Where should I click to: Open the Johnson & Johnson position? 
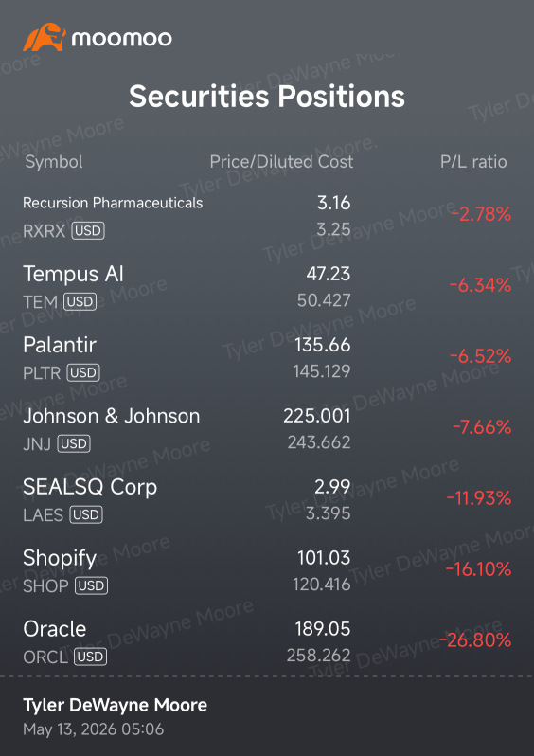pos(267,428)
